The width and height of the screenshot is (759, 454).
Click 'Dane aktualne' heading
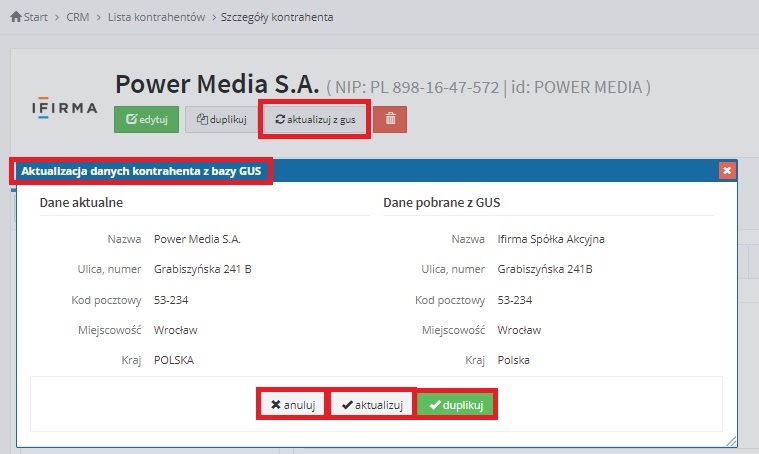tap(81, 202)
